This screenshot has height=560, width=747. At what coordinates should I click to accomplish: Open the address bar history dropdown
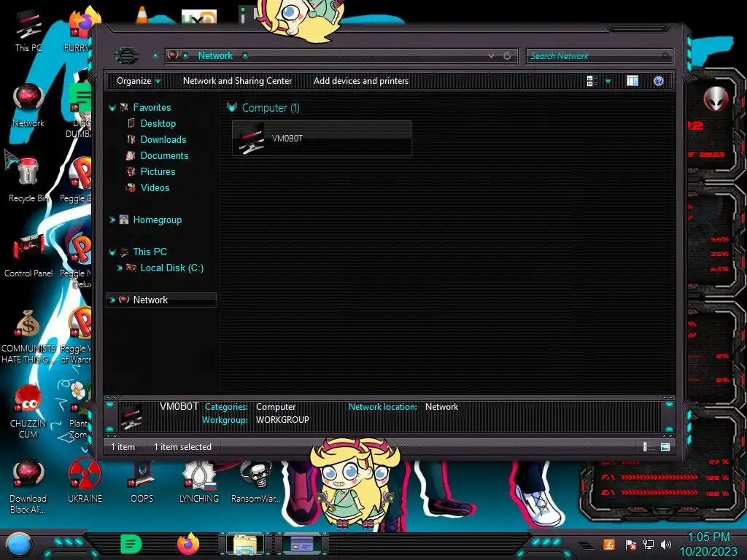click(491, 55)
